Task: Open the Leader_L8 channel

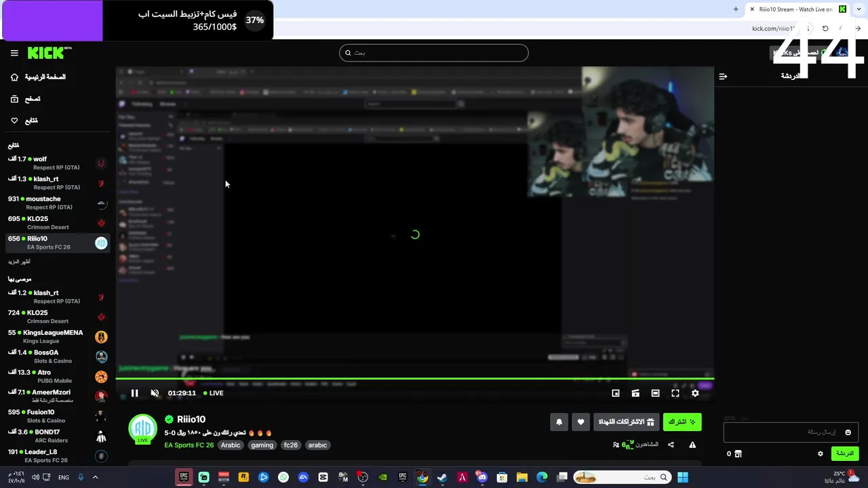Action: tap(58, 455)
